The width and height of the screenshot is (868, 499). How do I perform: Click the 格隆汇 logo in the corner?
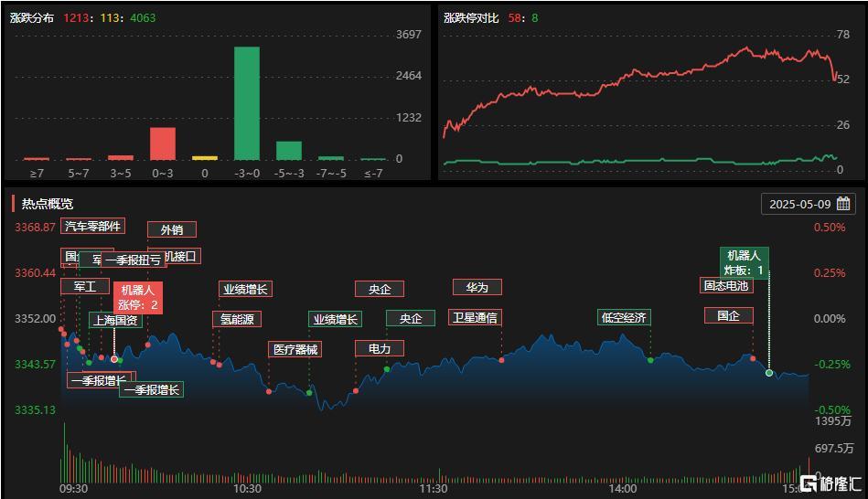coord(830,483)
